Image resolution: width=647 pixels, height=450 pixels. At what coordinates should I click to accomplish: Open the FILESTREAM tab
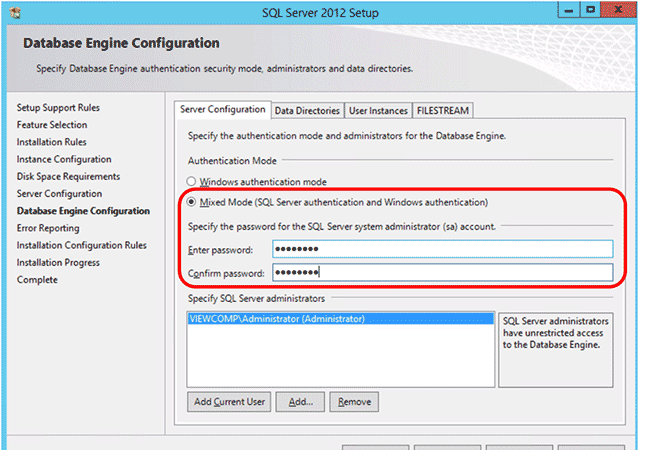coord(443,111)
